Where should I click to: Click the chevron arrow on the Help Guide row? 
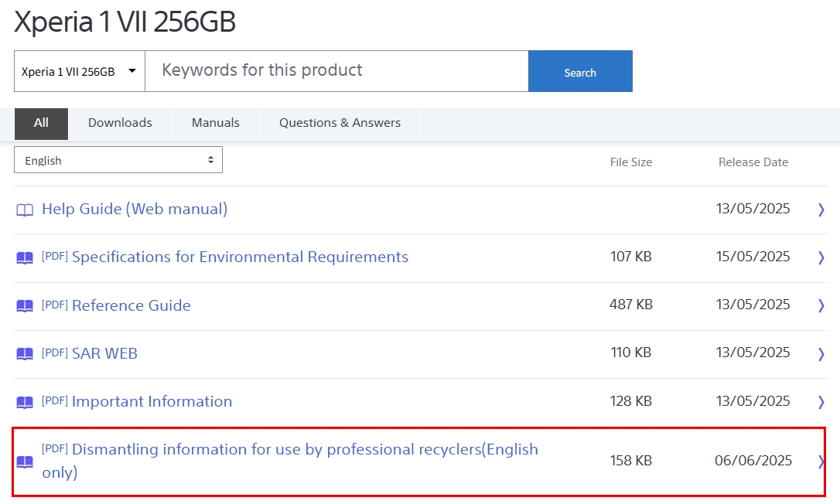point(821,209)
